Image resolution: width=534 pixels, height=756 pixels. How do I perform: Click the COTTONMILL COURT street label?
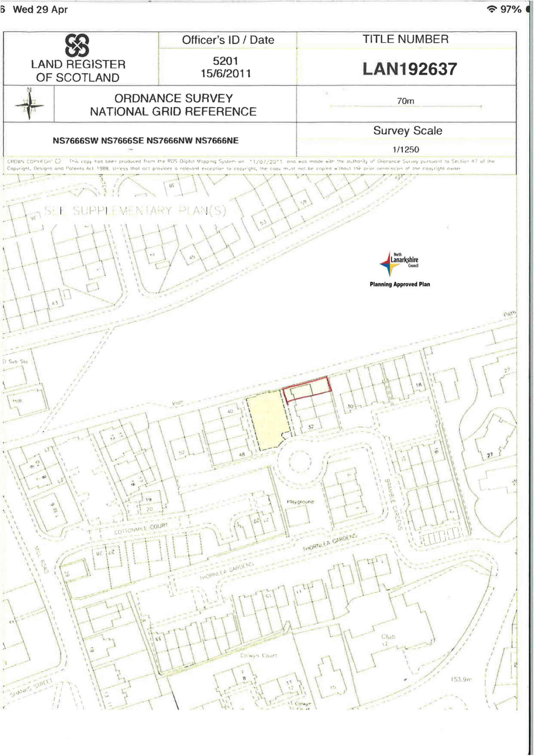141,529
